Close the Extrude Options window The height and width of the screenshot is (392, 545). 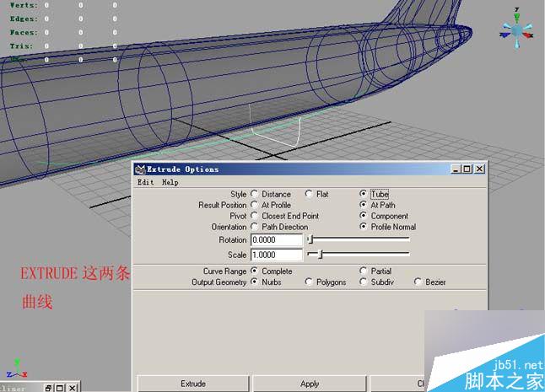480,169
